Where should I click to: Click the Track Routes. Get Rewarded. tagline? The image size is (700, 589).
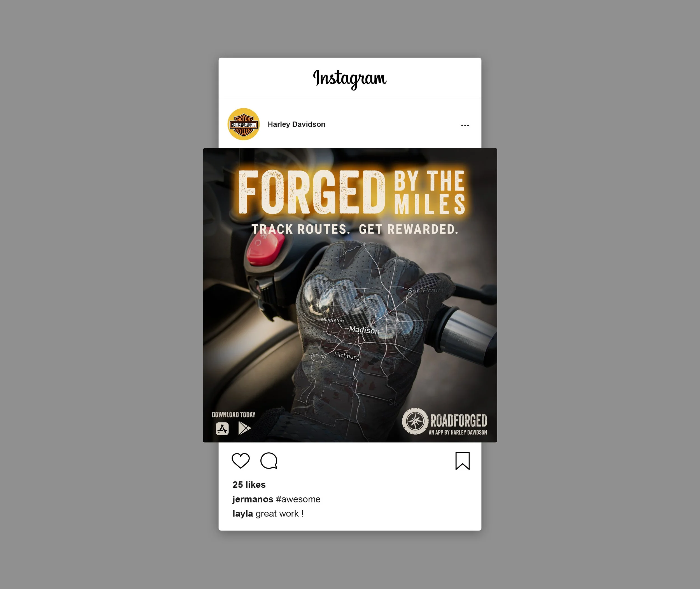[355, 229]
